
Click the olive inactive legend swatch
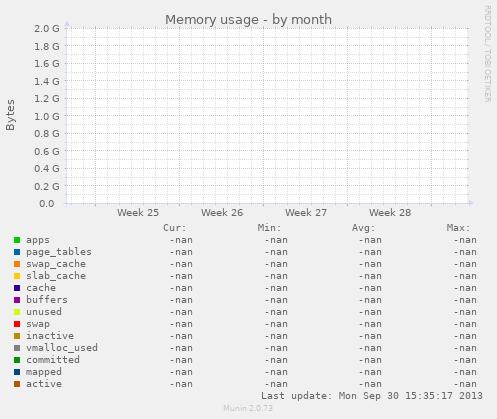[17, 336]
